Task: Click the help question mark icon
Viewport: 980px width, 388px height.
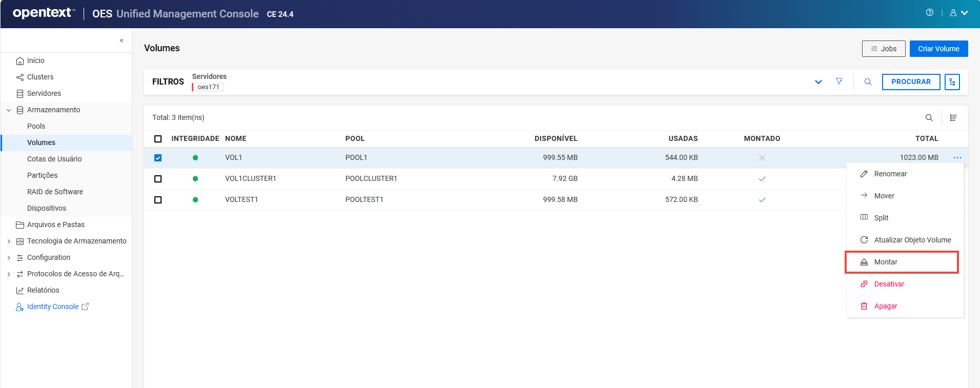Action: click(929, 13)
